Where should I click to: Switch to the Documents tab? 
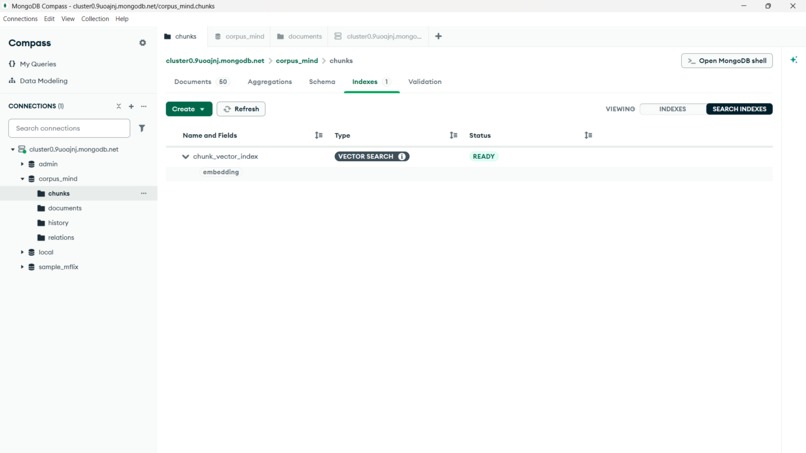tap(201, 82)
